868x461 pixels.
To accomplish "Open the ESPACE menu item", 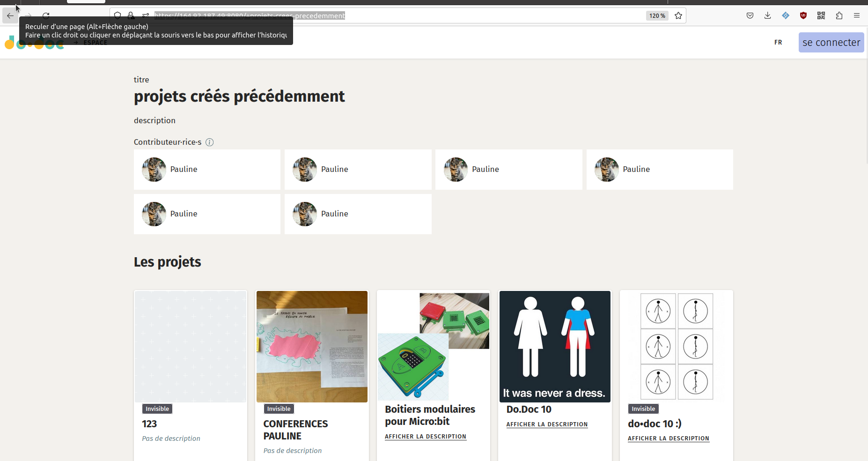I will tap(95, 42).
